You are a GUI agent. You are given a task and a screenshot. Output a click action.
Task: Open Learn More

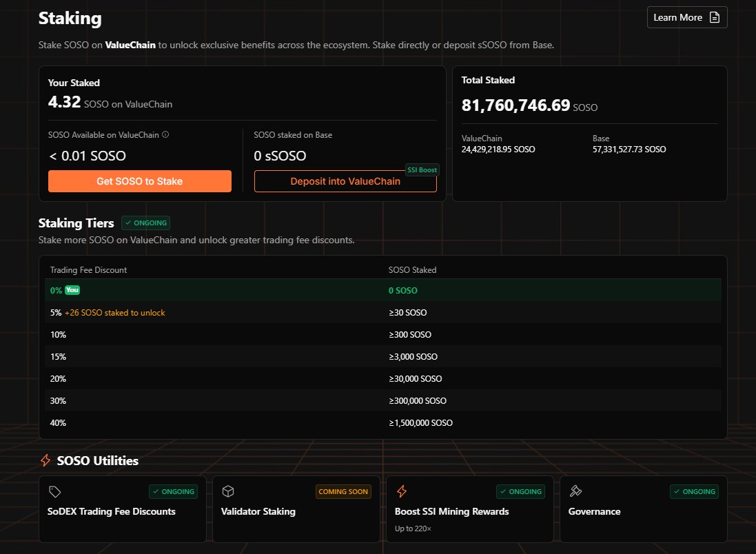tap(687, 17)
